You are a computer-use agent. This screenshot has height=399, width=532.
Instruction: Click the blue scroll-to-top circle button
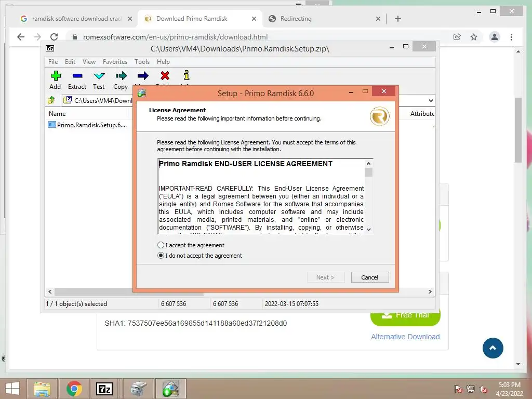[493, 348]
